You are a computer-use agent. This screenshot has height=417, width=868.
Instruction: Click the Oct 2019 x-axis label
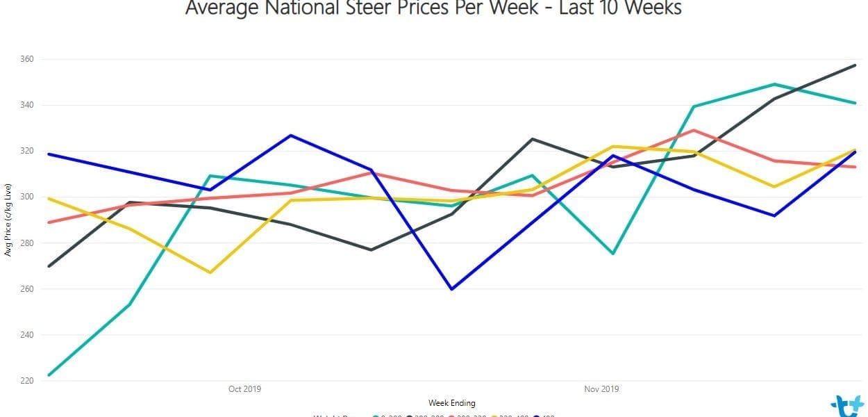coord(244,389)
